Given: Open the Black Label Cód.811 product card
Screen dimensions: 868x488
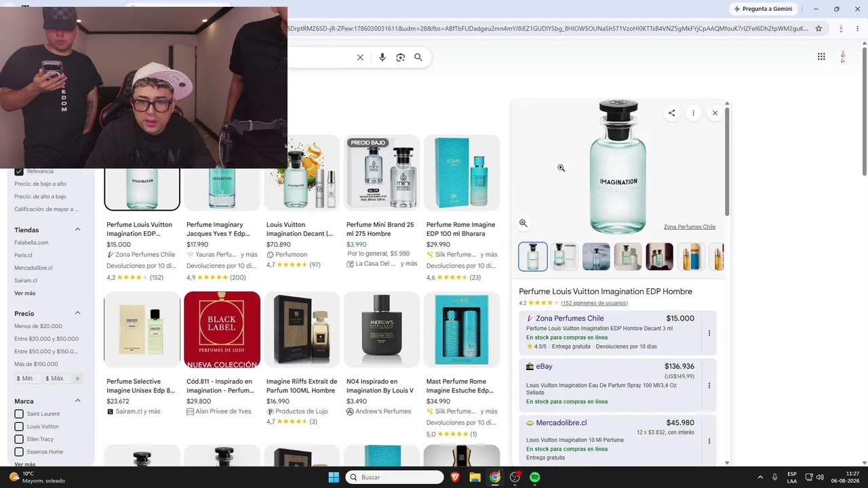Looking at the screenshot, I should (x=222, y=354).
